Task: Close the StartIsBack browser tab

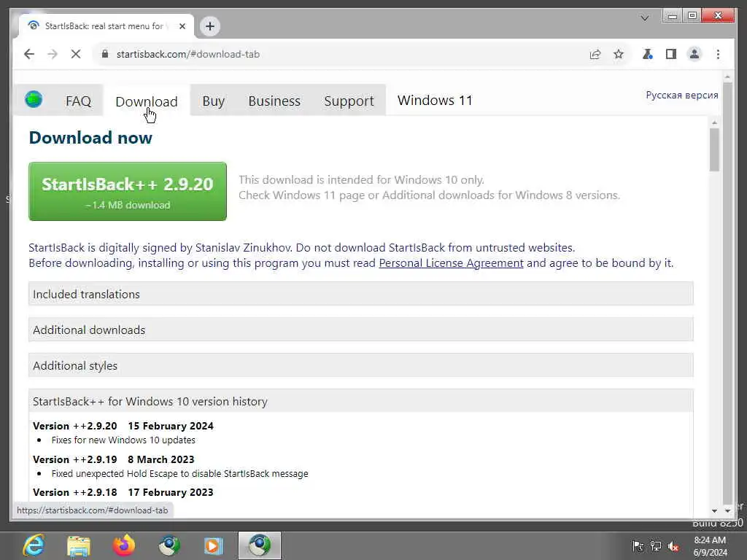Action: click(182, 26)
